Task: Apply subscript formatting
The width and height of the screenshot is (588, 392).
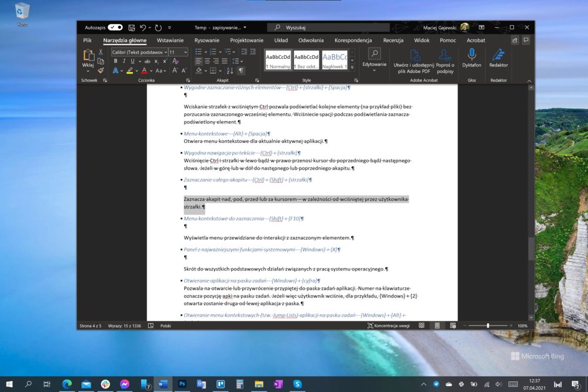Action: click(156, 61)
